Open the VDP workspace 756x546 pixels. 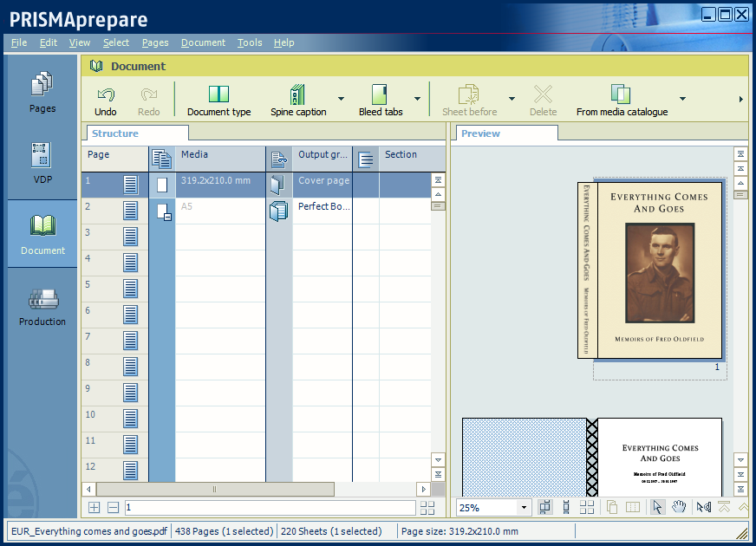point(42,163)
